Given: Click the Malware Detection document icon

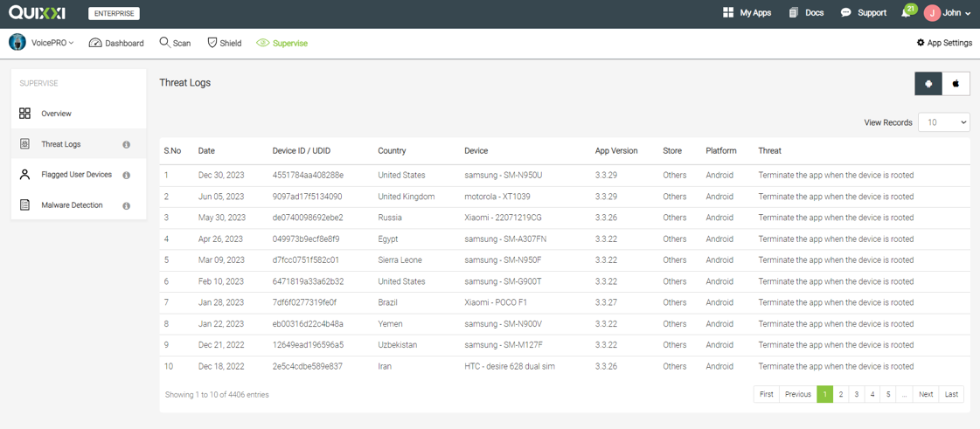Looking at the screenshot, I should (25, 204).
